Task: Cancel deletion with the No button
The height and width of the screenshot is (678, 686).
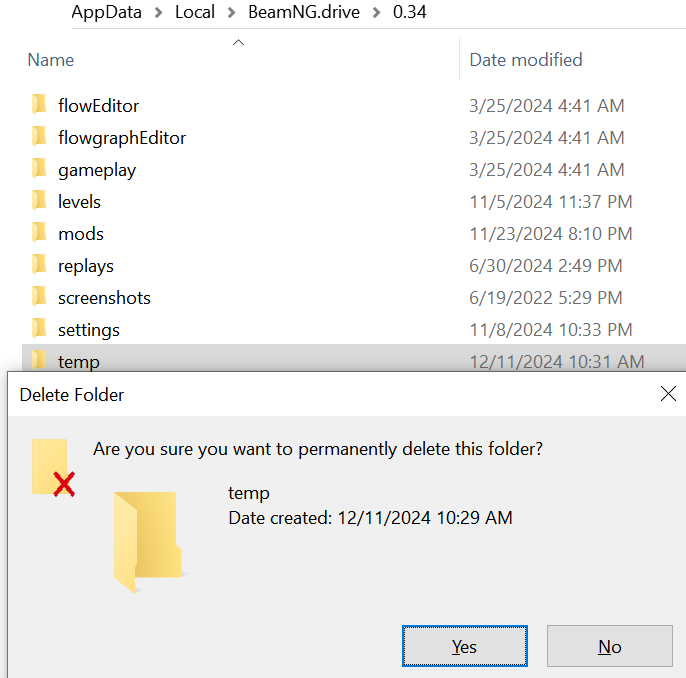Action: click(x=609, y=646)
